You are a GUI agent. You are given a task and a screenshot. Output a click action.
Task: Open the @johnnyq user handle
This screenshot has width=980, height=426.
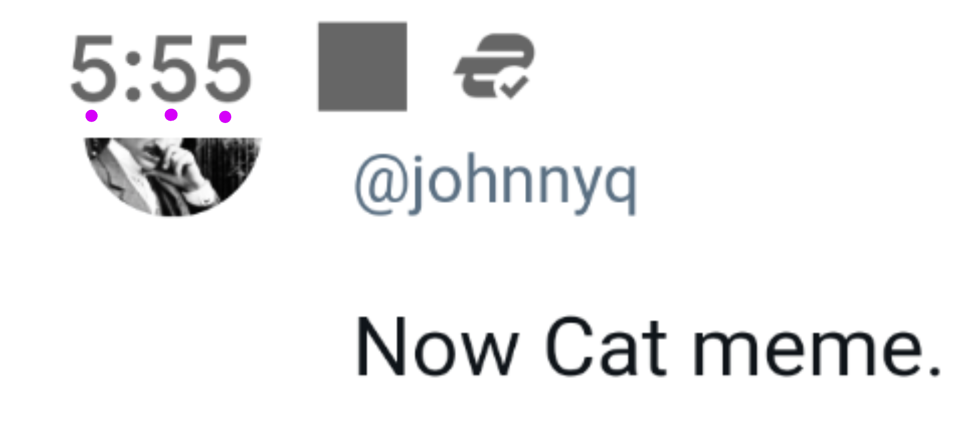click(x=496, y=185)
